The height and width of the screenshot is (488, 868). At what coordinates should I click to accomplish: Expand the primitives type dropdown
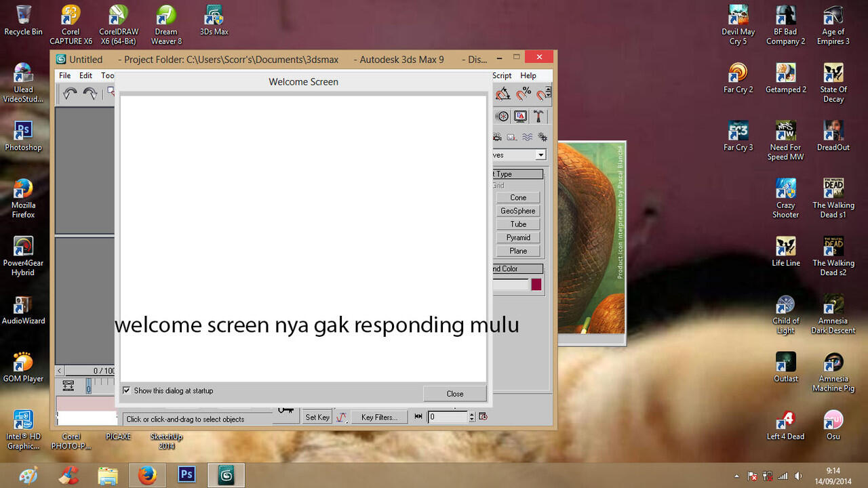[540, 155]
